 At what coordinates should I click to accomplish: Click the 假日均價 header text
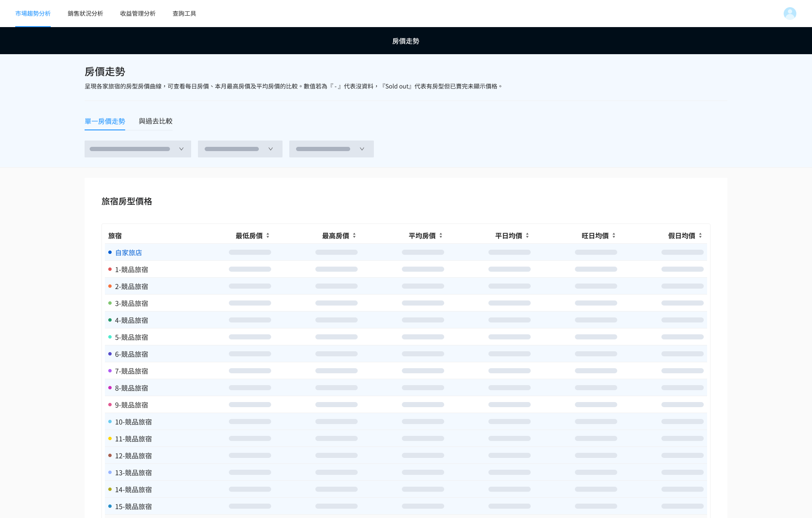coord(682,236)
